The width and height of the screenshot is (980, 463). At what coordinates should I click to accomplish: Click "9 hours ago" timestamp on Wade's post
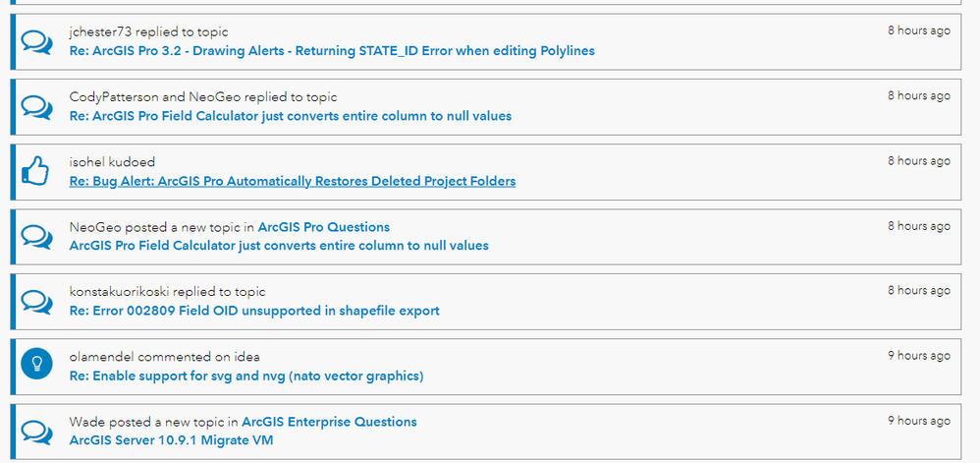[x=919, y=421]
